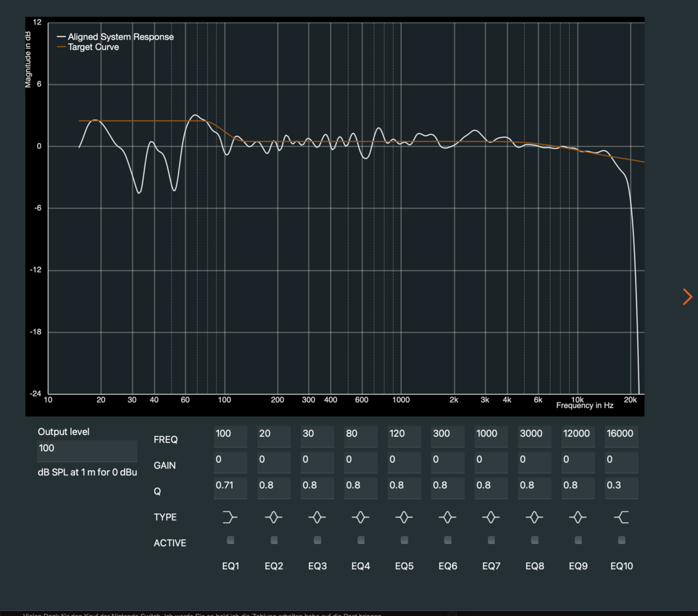Viewport: 698px width, 616px height.
Task: Enable the EQ7 active checkbox
Action: pos(491,540)
